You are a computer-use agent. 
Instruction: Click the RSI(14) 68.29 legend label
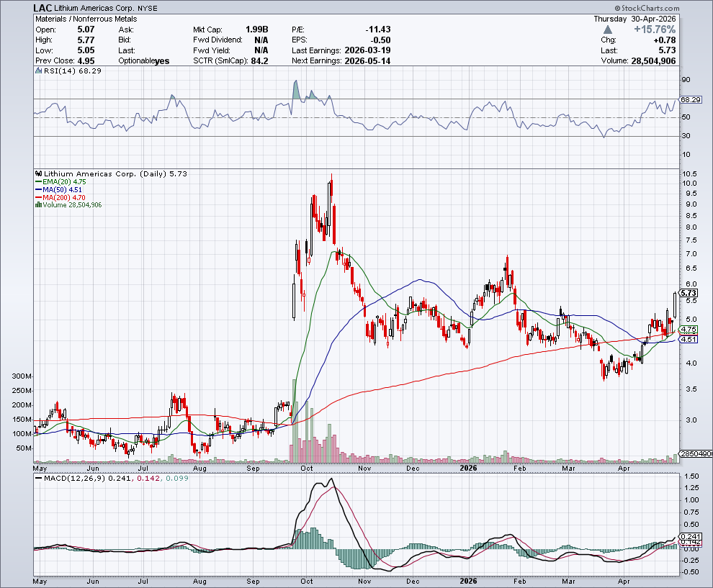(72, 71)
